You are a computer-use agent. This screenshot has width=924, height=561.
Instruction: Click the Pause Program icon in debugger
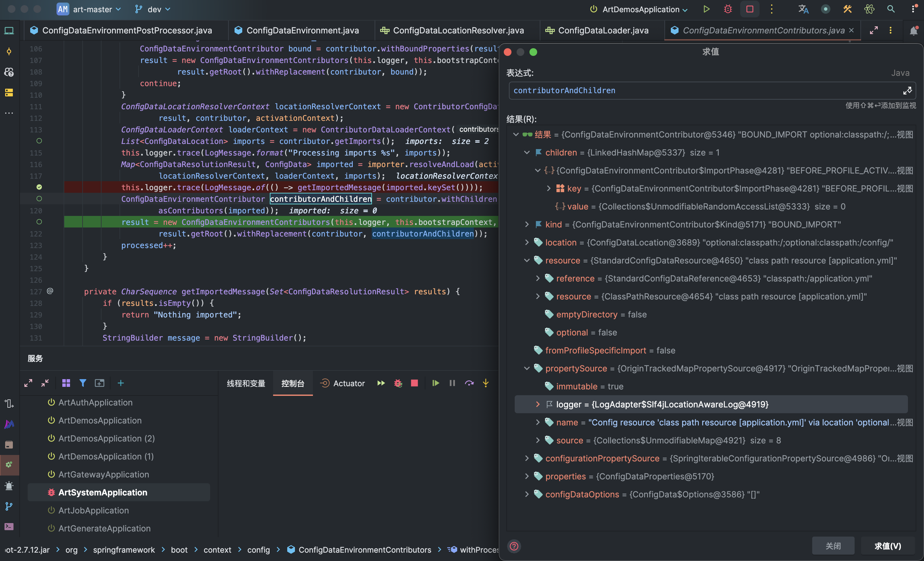452,383
